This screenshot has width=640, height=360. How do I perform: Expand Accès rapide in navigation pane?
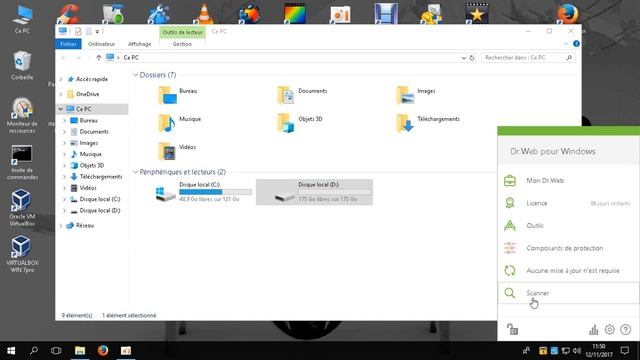tap(61, 79)
